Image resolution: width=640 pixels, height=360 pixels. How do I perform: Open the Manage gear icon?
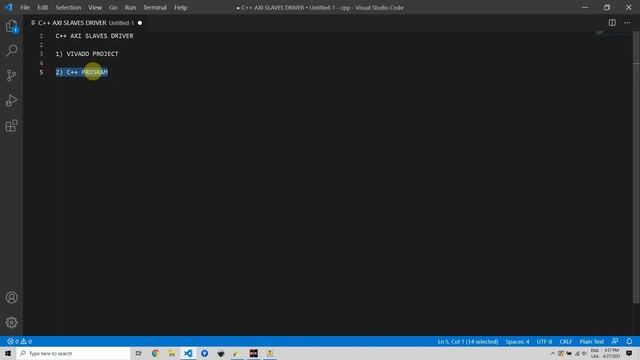(11, 322)
